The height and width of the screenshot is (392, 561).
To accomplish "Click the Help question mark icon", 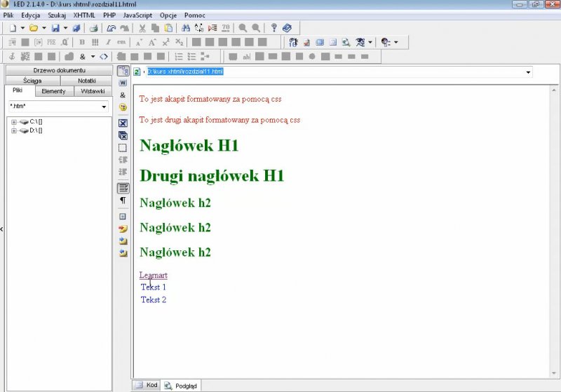I will (x=274, y=28).
